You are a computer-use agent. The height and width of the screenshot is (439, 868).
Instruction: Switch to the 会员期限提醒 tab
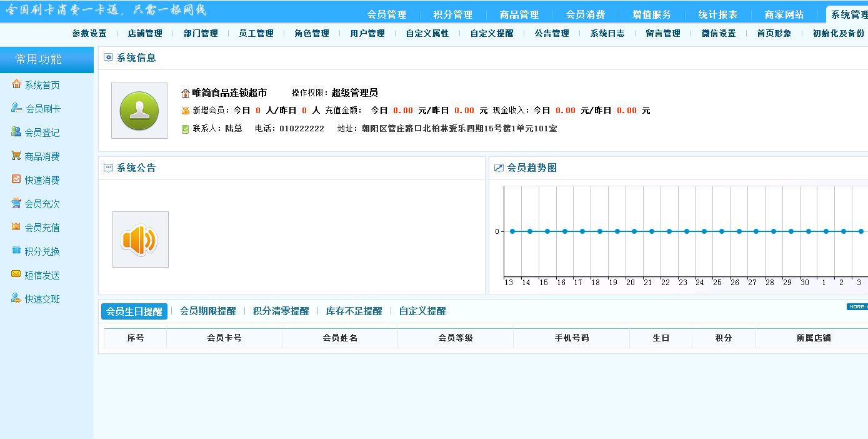[207, 311]
